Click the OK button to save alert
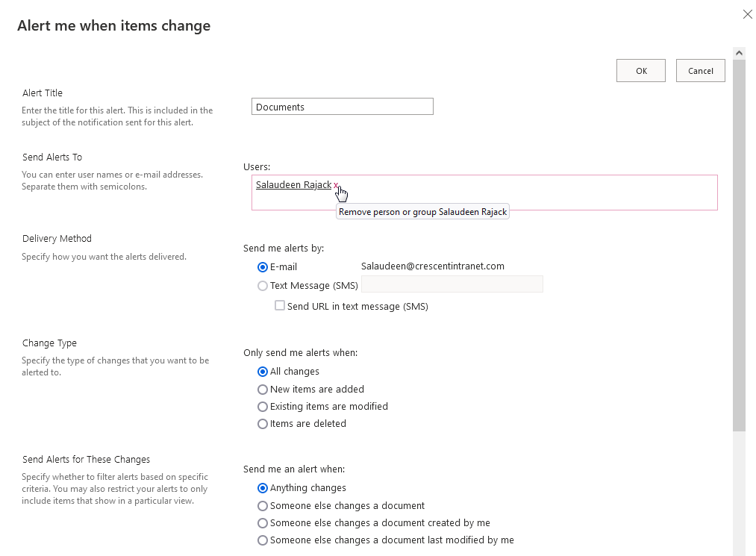Screen dimensions: 756x556 point(640,70)
